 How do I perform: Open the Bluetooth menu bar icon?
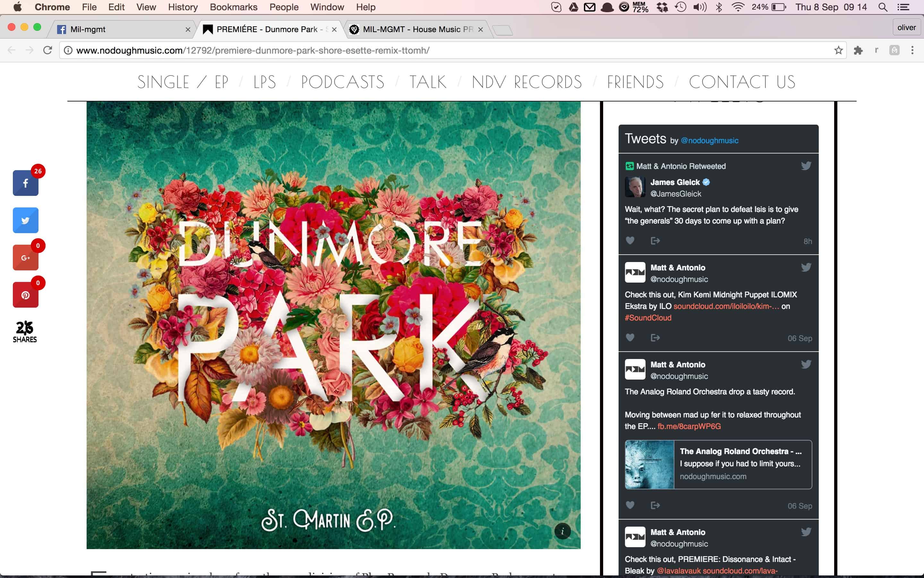click(719, 7)
